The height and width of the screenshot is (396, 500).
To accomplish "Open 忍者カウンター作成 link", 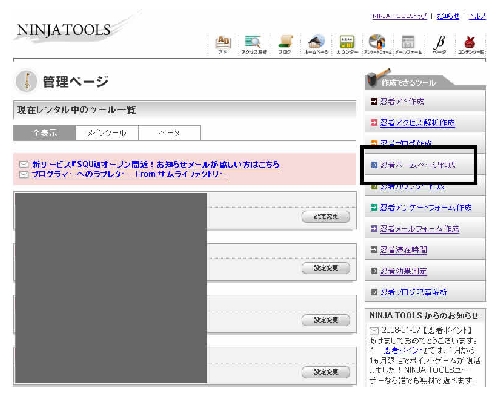I will pos(412,187).
